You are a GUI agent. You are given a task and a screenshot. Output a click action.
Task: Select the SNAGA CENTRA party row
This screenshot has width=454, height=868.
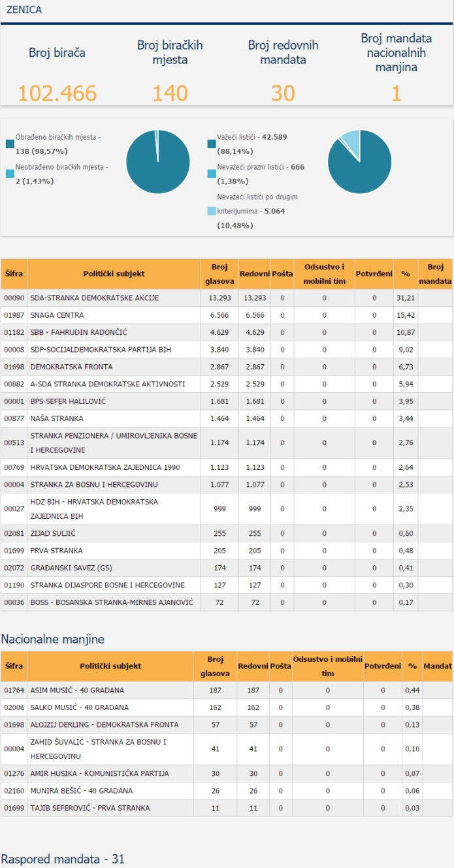click(x=227, y=315)
